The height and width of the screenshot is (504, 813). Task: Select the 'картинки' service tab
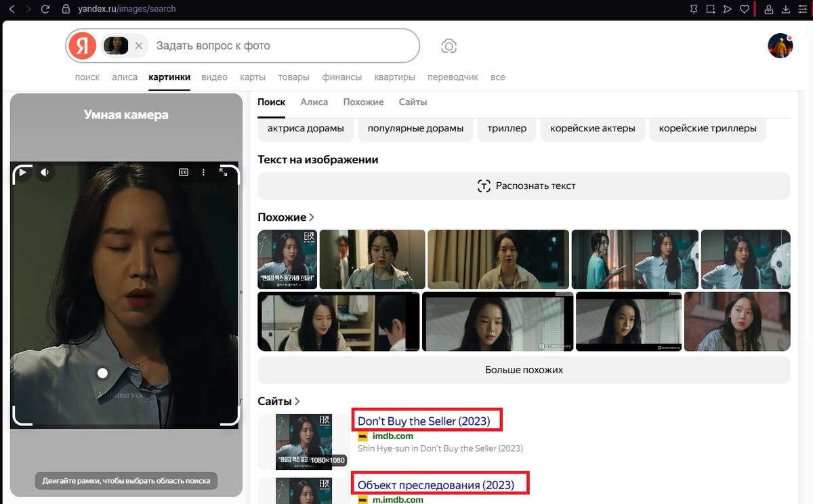169,77
